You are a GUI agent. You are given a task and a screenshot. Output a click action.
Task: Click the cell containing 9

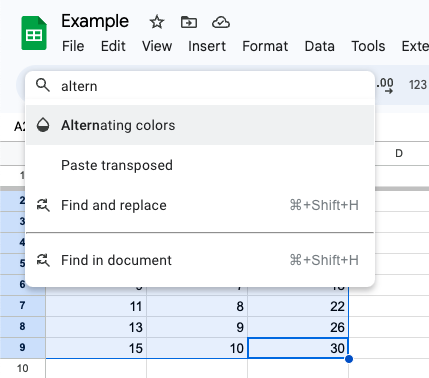pyautogui.click(x=197, y=327)
